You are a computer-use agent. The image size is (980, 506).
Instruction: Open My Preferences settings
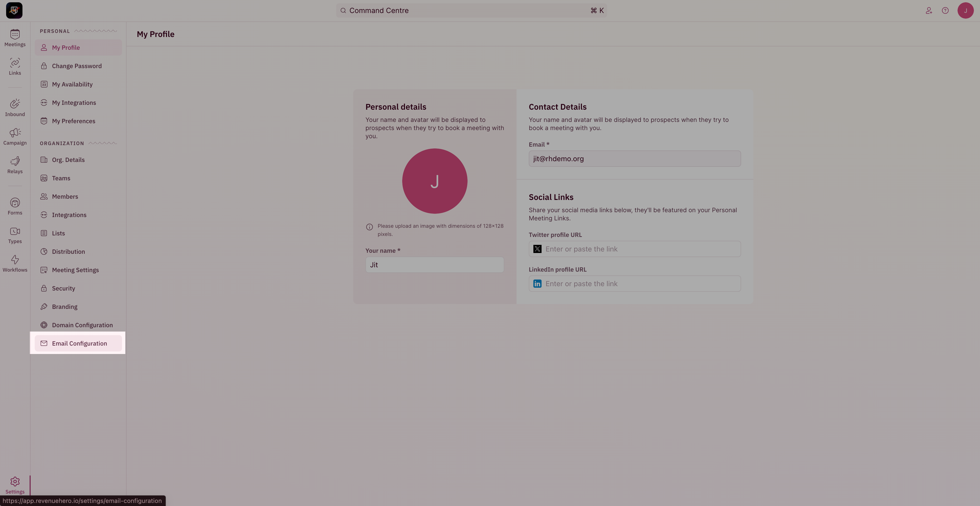pyautogui.click(x=78, y=121)
